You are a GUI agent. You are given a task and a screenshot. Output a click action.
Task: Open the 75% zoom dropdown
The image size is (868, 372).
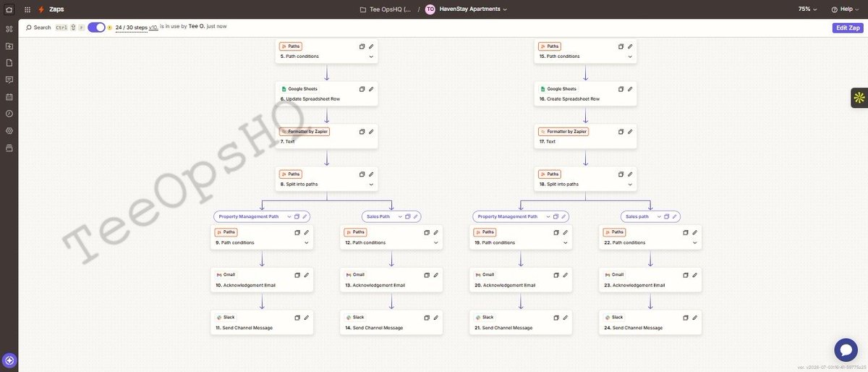click(x=807, y=9)
